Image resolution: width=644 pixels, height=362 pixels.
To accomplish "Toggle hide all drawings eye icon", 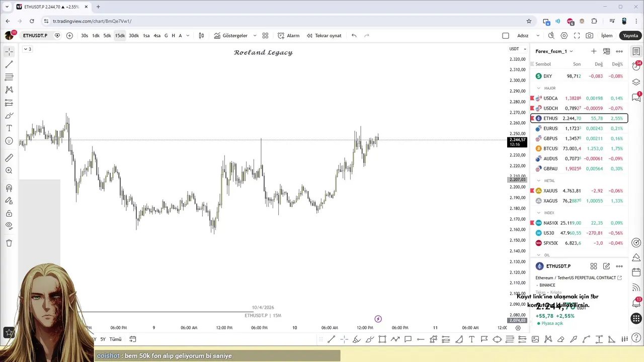I will tap(9, 226).
